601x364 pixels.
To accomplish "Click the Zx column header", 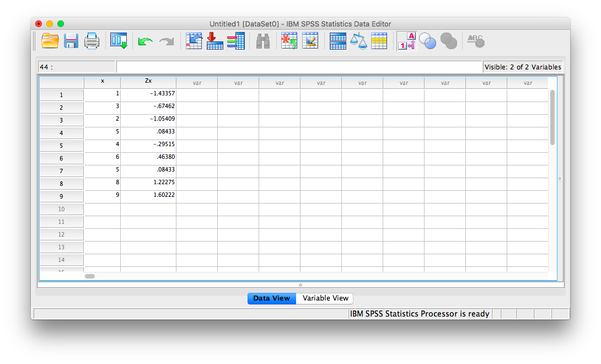I will pos(148,82).
